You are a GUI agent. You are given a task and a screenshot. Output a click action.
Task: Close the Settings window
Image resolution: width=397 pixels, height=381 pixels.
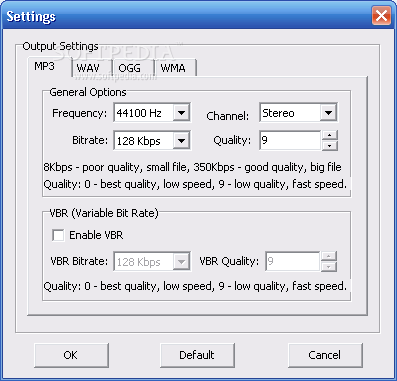(381, 16)
